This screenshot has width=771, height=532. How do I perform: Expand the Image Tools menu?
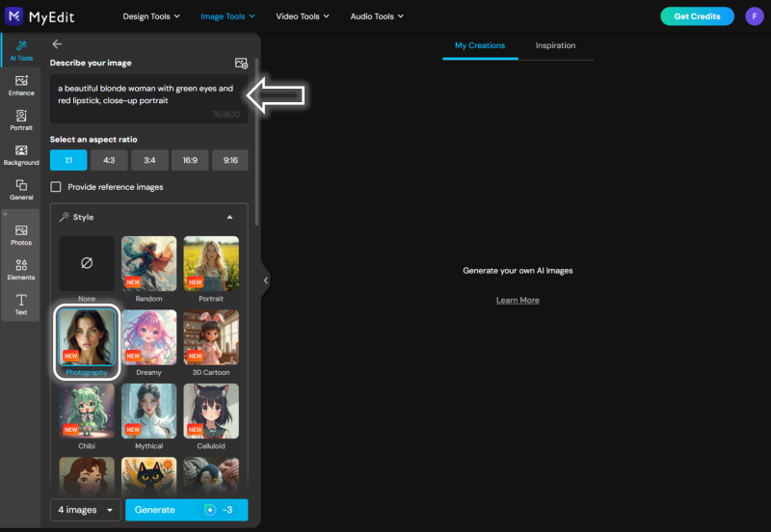coord(227,16)
